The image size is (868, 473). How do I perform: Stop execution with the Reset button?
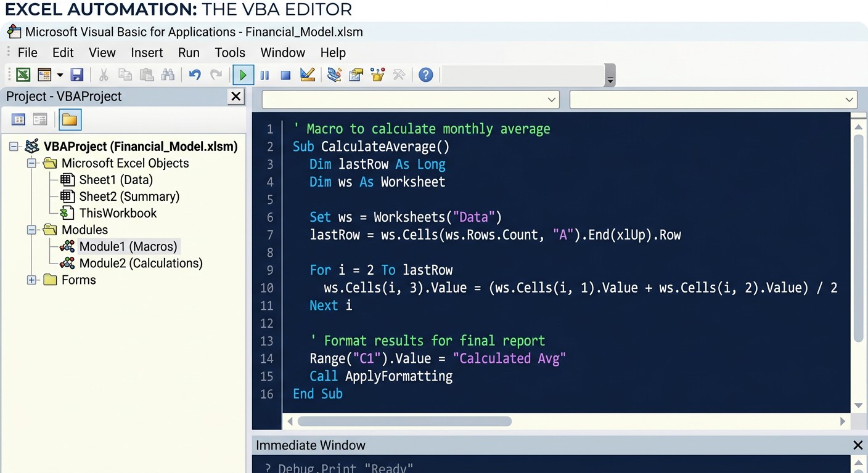click(285, 75)
